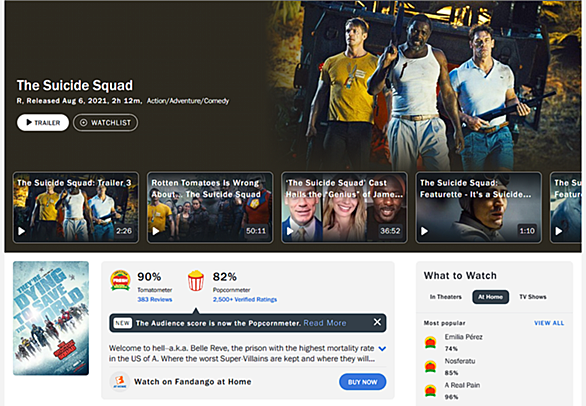
Task: Click Read More in Popcornmeter notice
Action: point(325,323)
